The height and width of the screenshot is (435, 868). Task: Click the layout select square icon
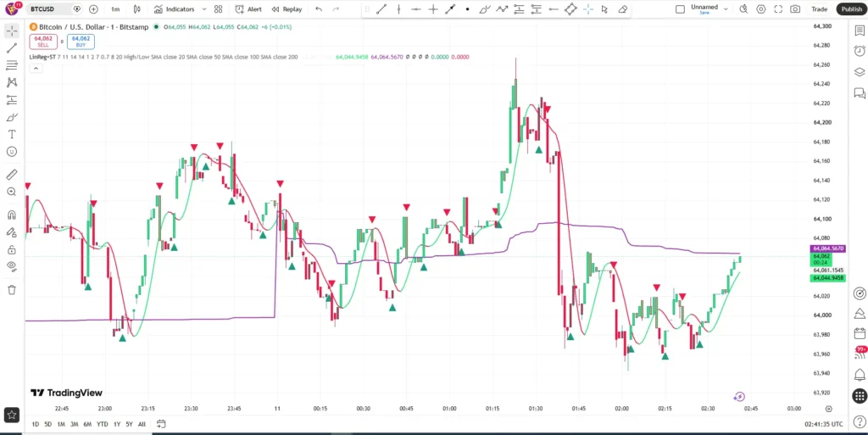[681, 8]
